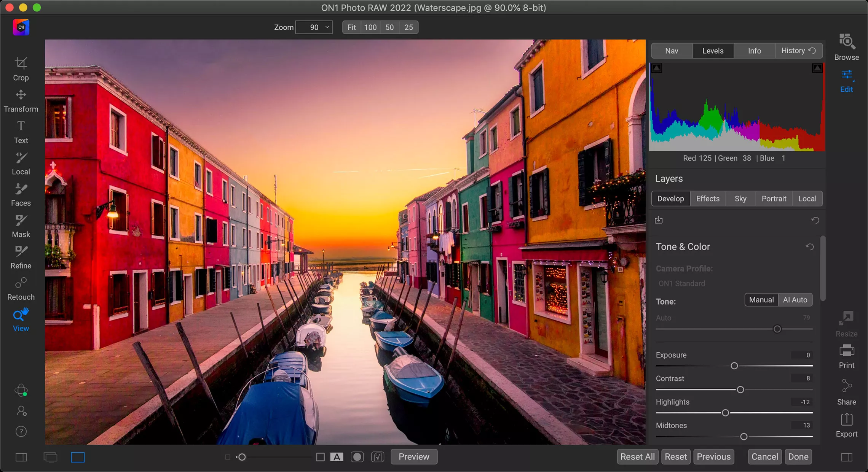Open the ON1 Standard camera profile dropdown
868x472 pixels.
coord(681,283)
